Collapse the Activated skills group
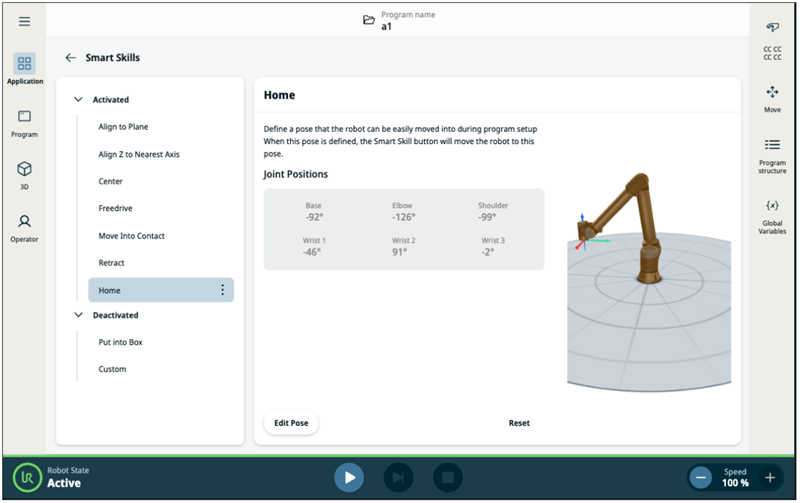This screenshot has width=800, height=503. (78, 100)
